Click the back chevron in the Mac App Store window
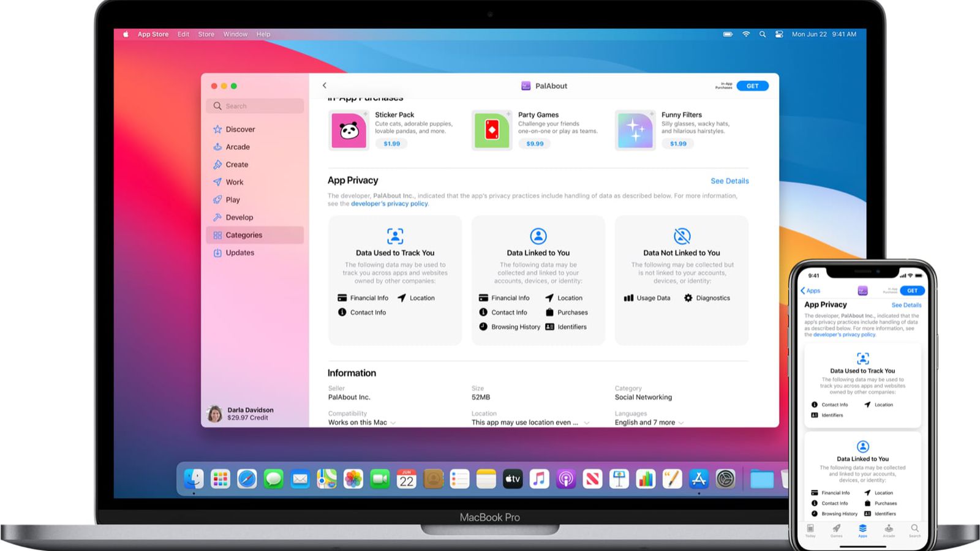 (325, 86)
